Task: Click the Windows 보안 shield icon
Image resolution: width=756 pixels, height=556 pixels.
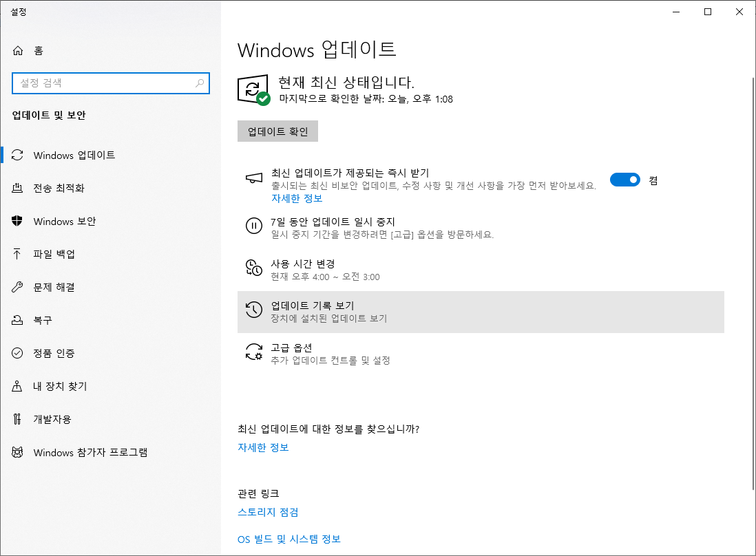Action: coord(17,221)
